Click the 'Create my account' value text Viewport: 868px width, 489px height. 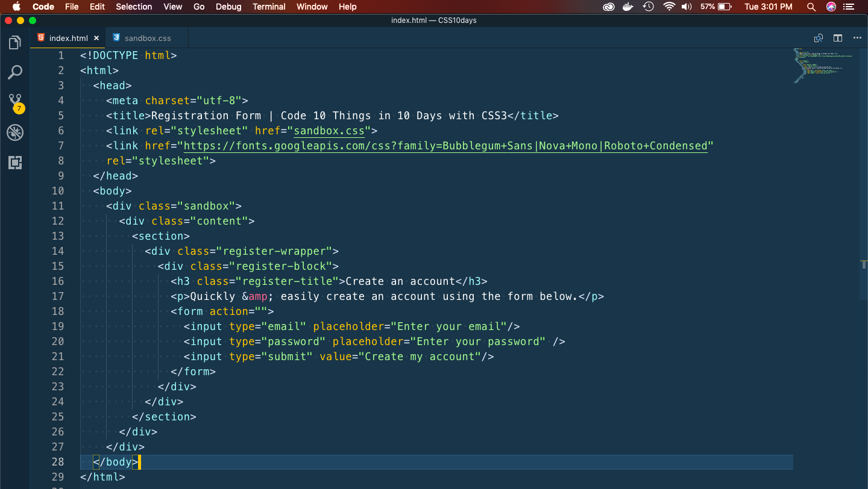(420, 357)
